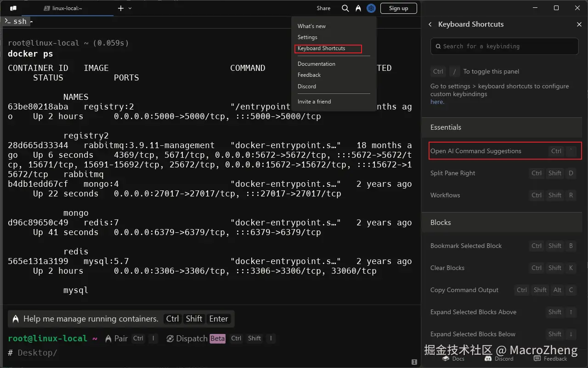Click container ID d96c89650c49
The height and width of the screenshot is (368, 588).
(x=38, y=223)
